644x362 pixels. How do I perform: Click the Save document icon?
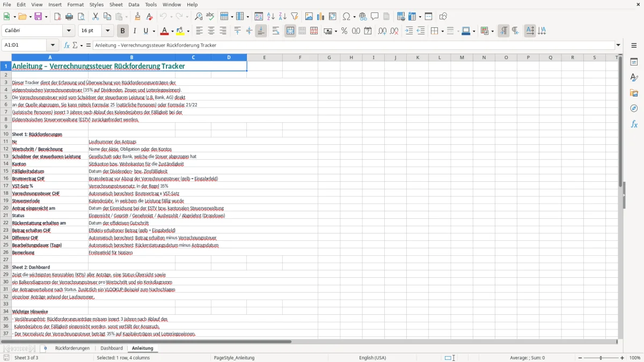coord(39,17)
